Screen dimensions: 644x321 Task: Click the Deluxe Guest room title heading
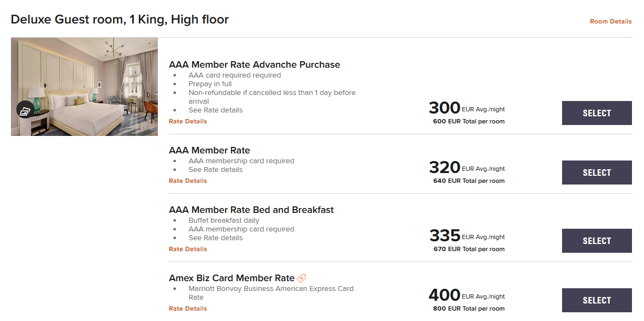(120, 19)
